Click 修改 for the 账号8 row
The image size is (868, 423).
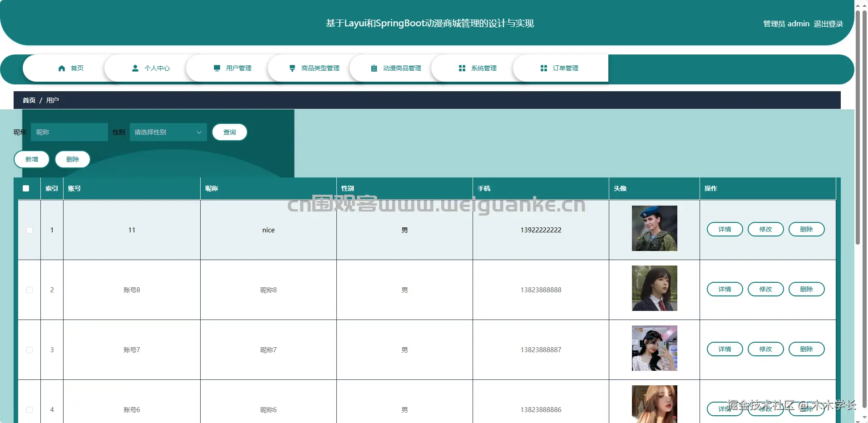(x=766, y=289)
